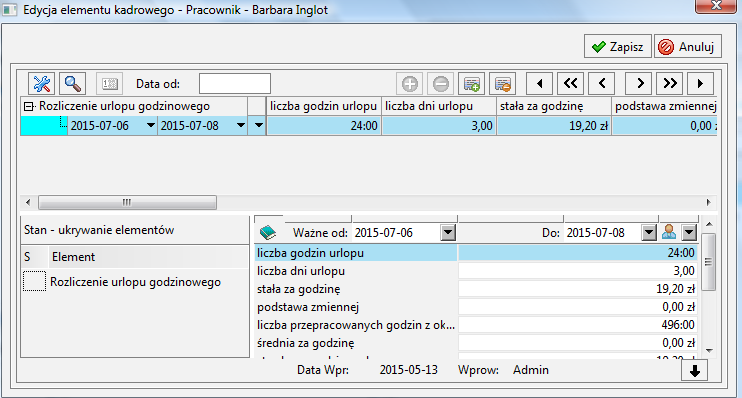Click the greyed calculator icon in toolbar
The height and width of the screenshot is (398, 742).
click(110, 84)
